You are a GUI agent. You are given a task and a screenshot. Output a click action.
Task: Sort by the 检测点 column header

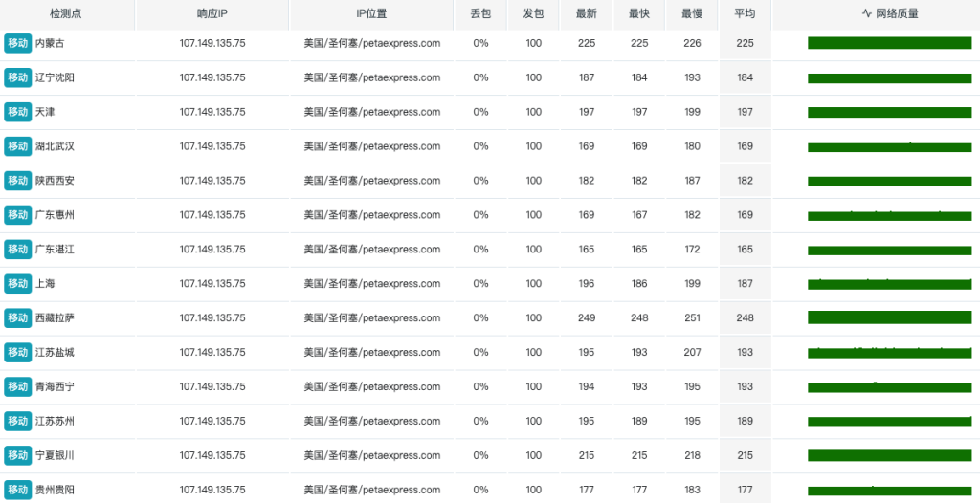coord(65,14)
